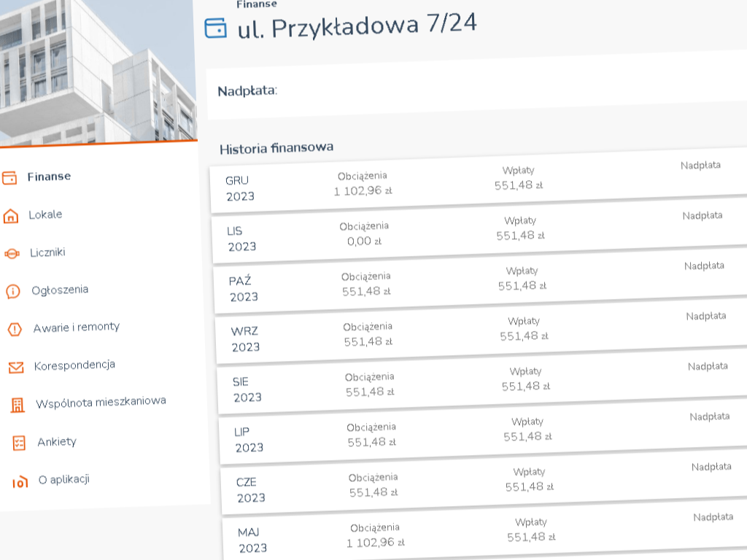Go to the Liczniki section

click(47, 252)
